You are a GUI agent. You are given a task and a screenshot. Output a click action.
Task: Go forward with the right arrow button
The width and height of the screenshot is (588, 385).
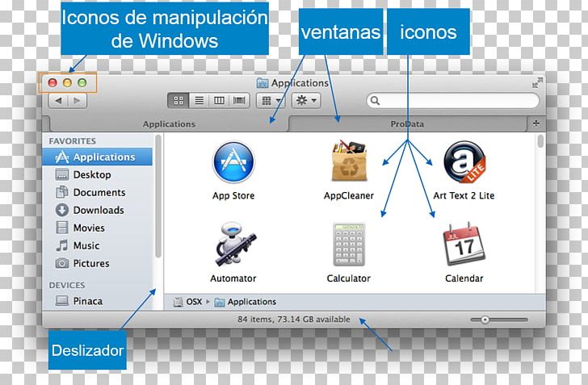pos(78,101)
